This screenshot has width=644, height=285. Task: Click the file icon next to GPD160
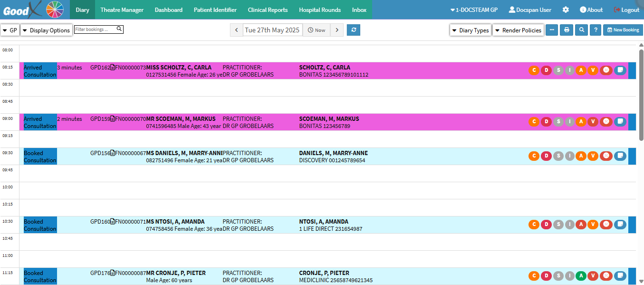[113, 222]
